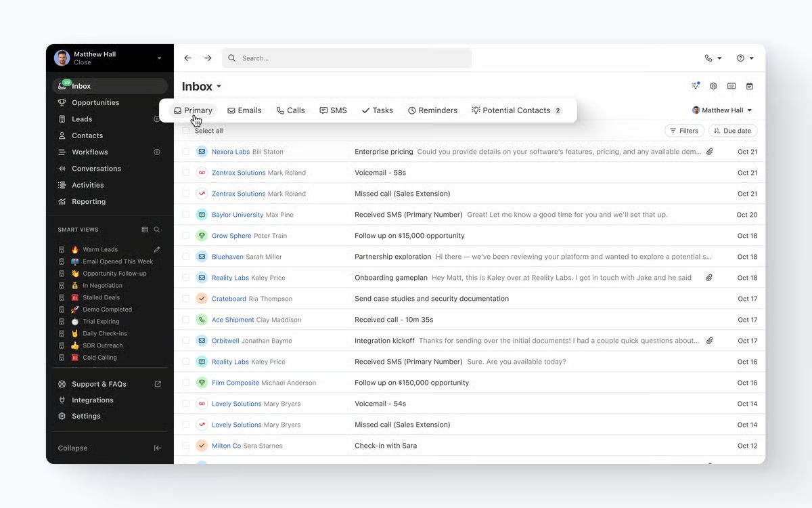Click the plus icon next to Workflows
Image resolution: width=812 pixels, height=508 pixels.
click(157, 152)
